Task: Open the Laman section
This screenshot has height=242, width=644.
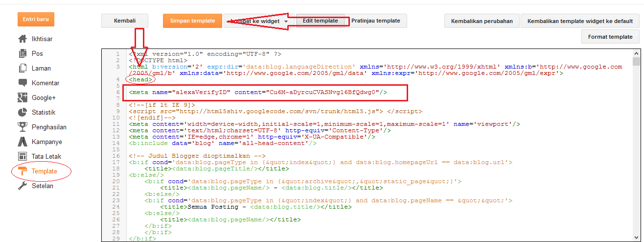Action: 41,69
